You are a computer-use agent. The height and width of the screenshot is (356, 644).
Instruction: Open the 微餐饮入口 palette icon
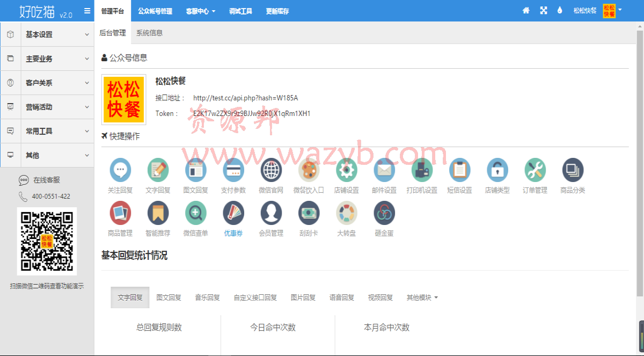(309, 170)
